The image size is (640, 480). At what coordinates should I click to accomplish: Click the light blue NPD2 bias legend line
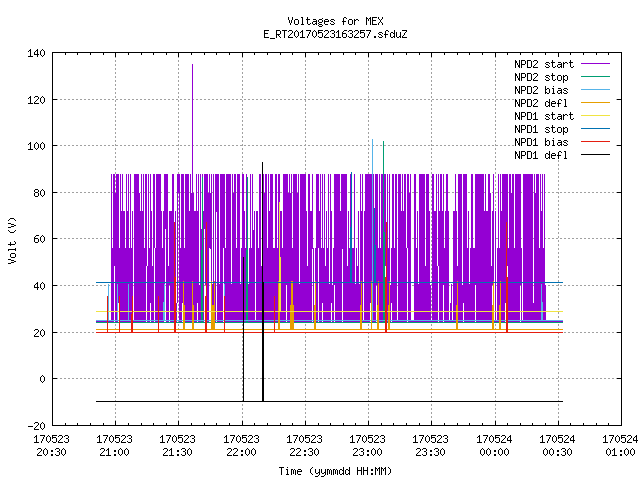(595, 90)
